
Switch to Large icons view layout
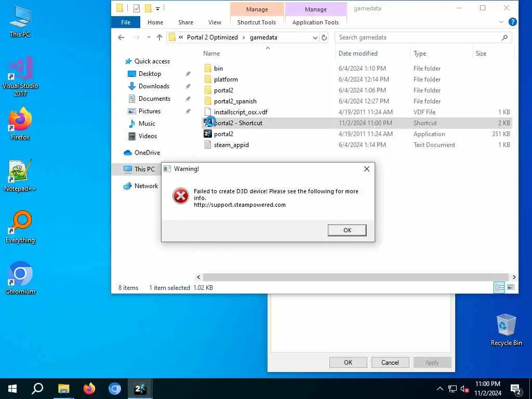[511, 287]
